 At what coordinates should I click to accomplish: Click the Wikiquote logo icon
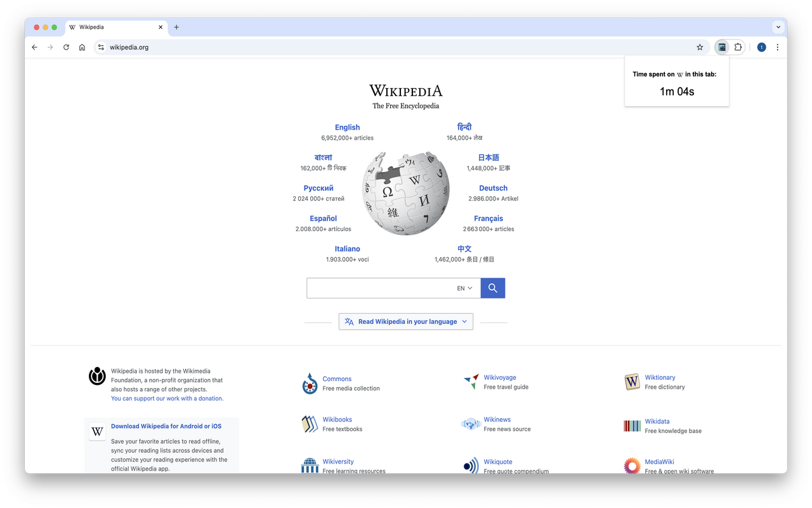click(x=471, y=466)
